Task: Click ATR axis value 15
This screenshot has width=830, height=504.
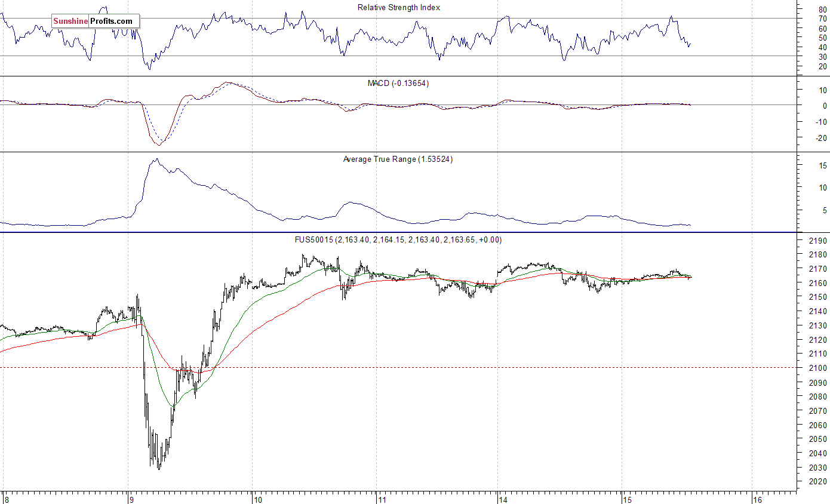Action: coord(823,165)
